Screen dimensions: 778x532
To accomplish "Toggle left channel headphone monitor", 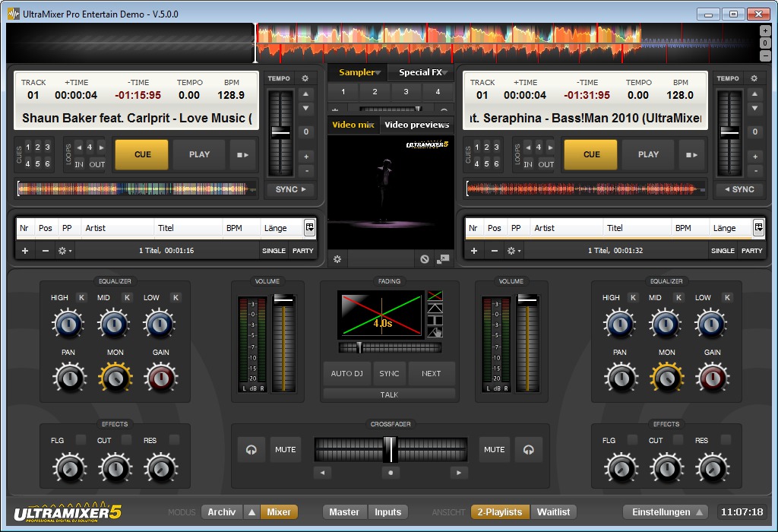I will [x=251, y=450].
